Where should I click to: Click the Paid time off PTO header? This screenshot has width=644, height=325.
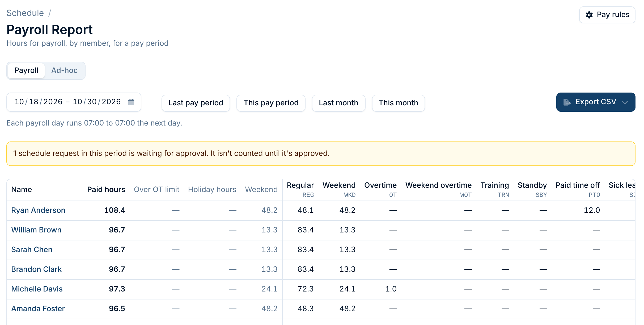(x=578, y=190)
